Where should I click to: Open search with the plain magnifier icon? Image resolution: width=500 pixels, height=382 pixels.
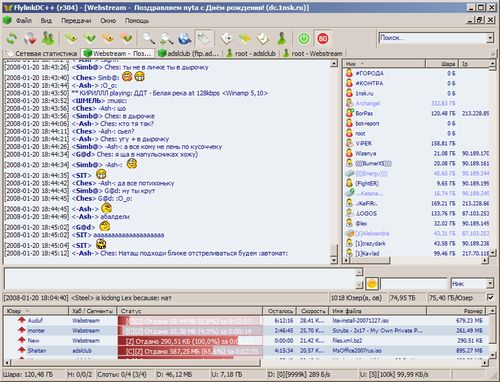(x=149, y=39)
